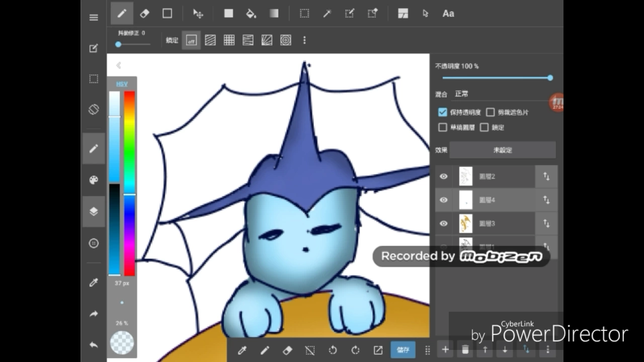Select the 圖層3 layer thumbnail
This screenshot has width=644, height=362.
tap(466, 223)
